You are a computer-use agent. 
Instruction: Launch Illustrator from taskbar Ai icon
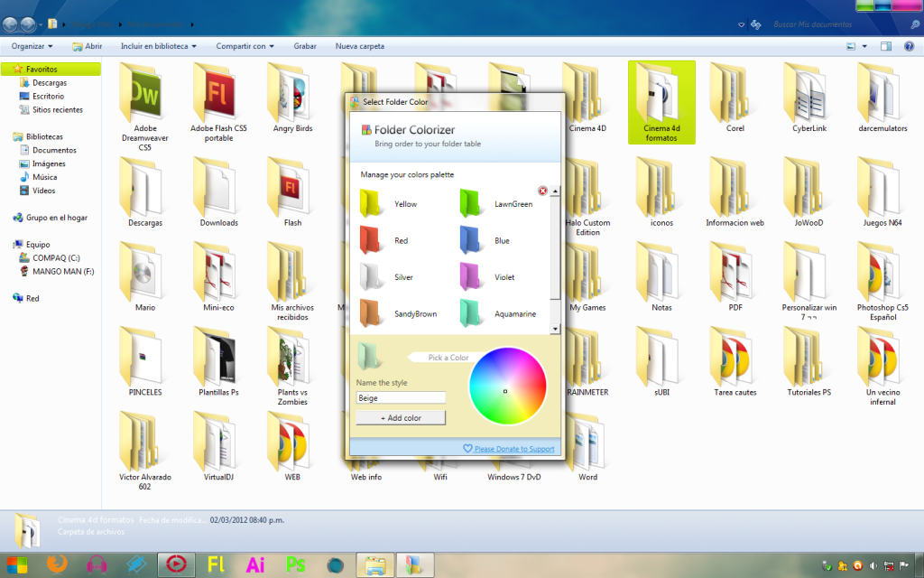[x=255, y=565]
